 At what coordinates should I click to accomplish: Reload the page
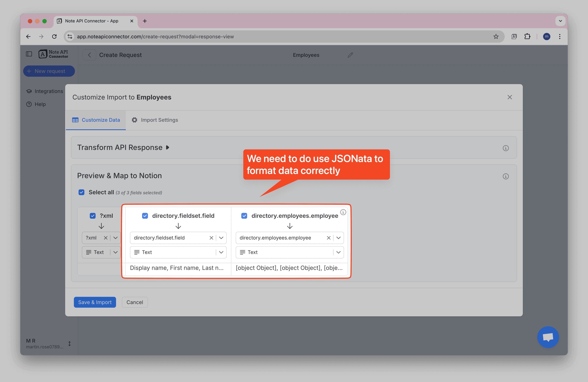pyautogui.click(x=54, y=37)
